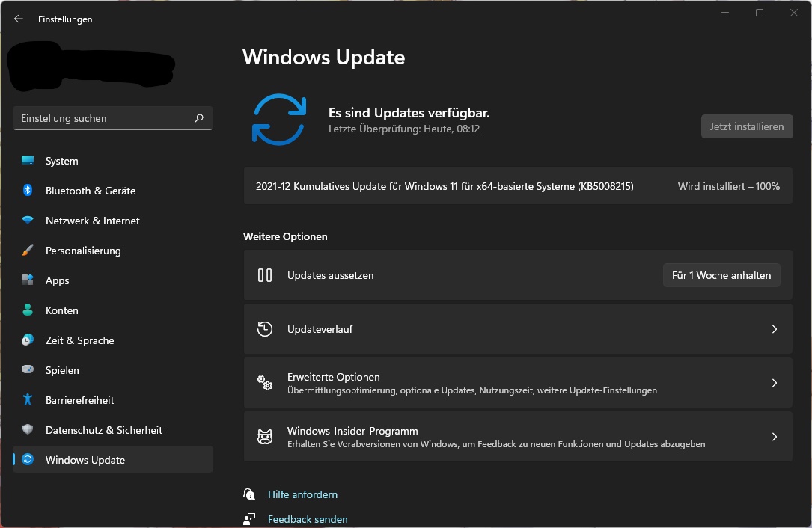The height and width of the screenshot is (528, 812).
Task: Click the Personalisierung paintbrush icon
Action: [x=28, y=251]
